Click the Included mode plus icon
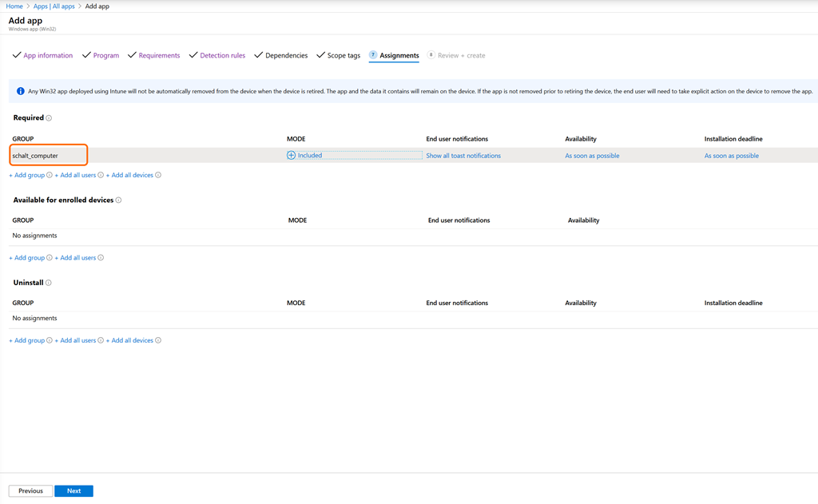818x504 pixels. [x=292, y=156]
